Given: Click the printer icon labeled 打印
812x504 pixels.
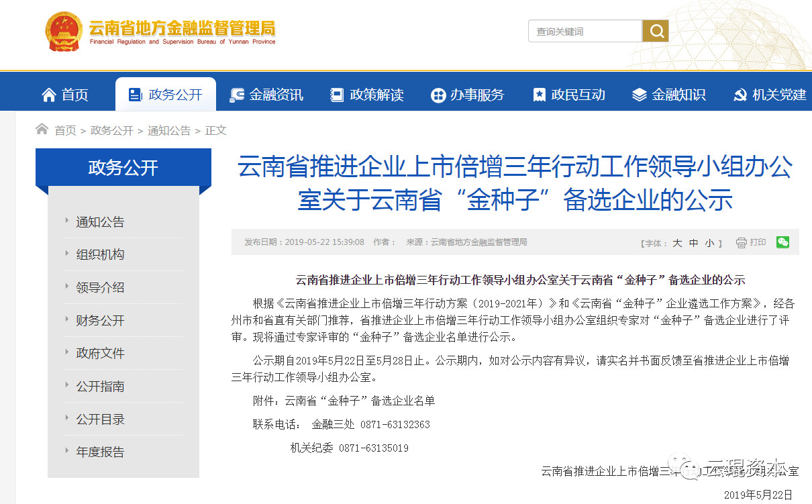Looking at the screenshot, I should [751, 242].
